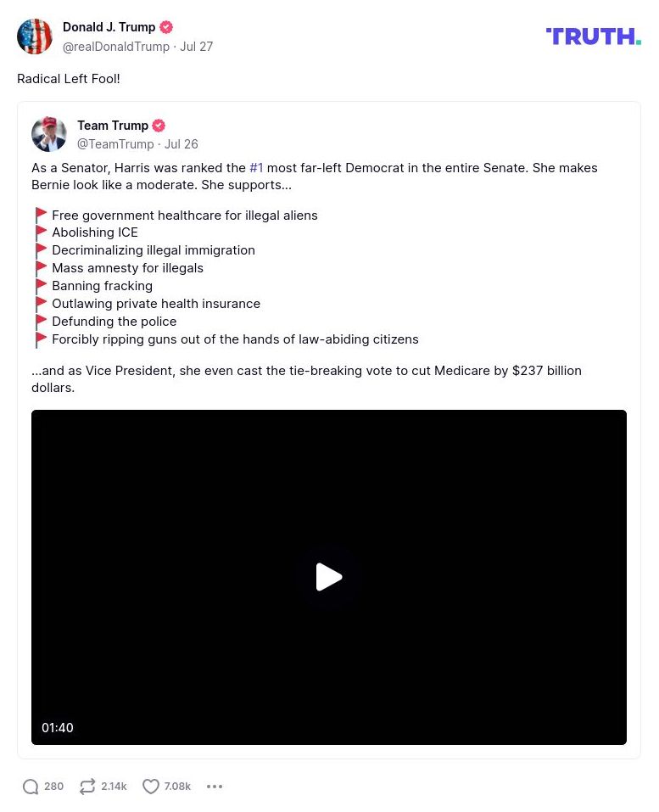Click Donald J. Trump's verified badge
Viewport: 659px width, 812px height.
166,27
